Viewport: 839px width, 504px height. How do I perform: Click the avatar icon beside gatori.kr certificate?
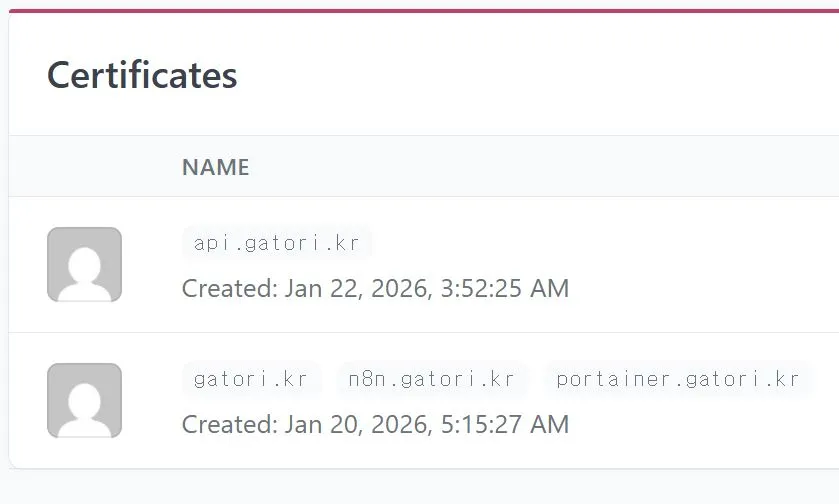[x=84, y=400]
